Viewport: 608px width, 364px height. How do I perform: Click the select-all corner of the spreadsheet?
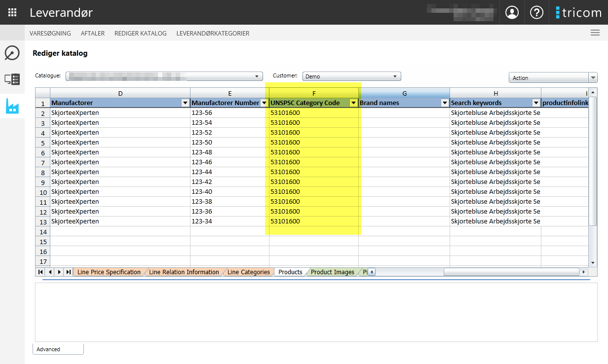[43, 93]
